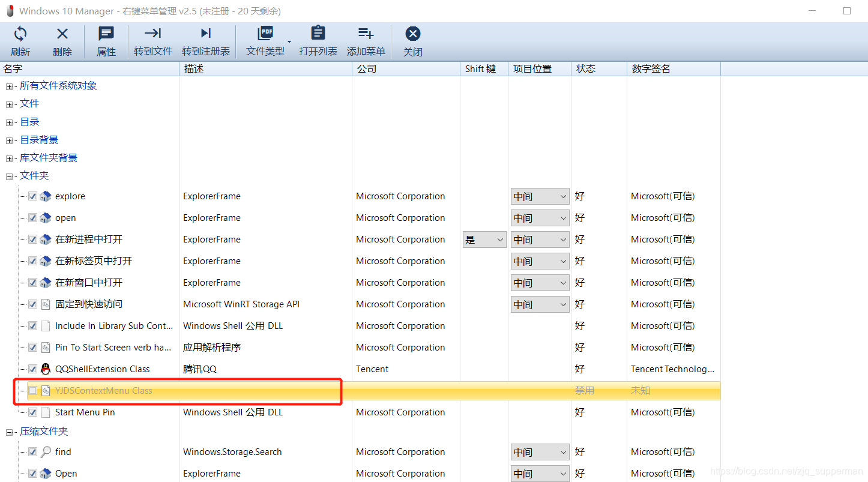Select the QQShellExtension Class entry name
Image resolution: width=868 pixels, height=482 pixels.
click(103, 369)
